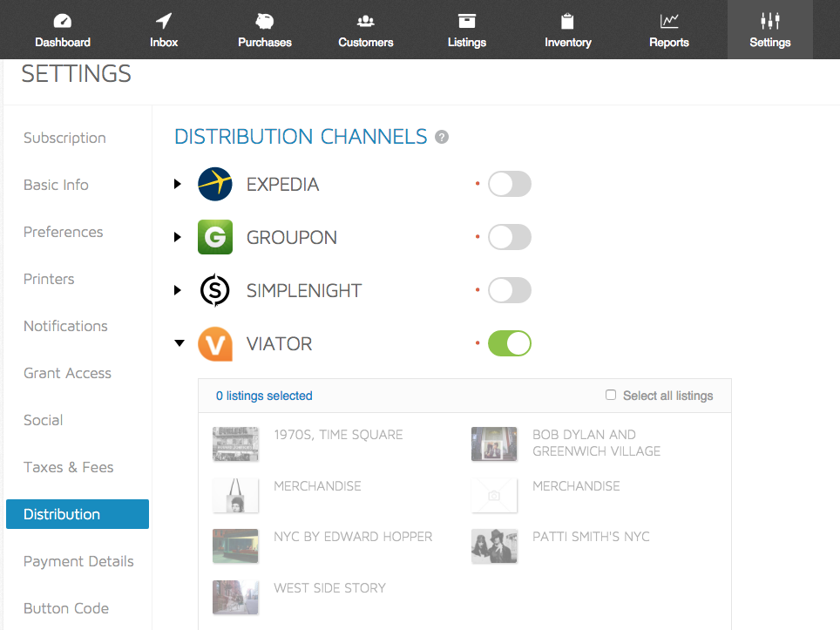Disable the Viator channel toggle

click(510, 343)
